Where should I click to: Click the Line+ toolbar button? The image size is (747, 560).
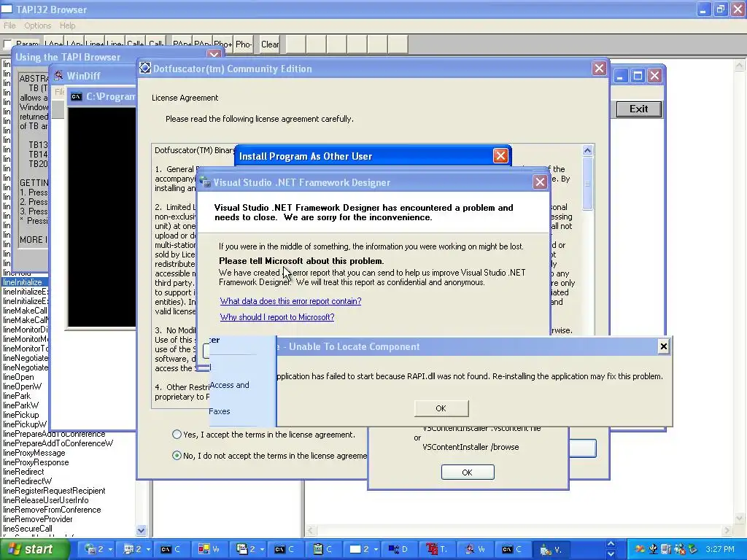(95, 44)
